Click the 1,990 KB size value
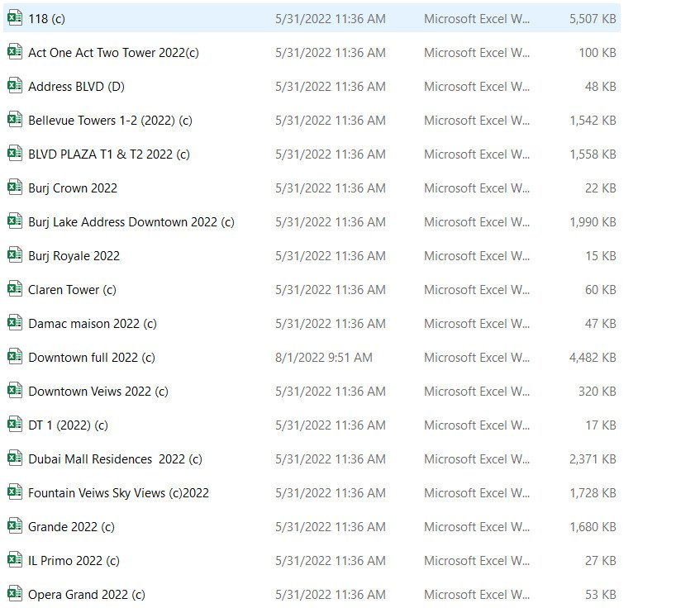The image size is (700, 608). pos(593,222)
